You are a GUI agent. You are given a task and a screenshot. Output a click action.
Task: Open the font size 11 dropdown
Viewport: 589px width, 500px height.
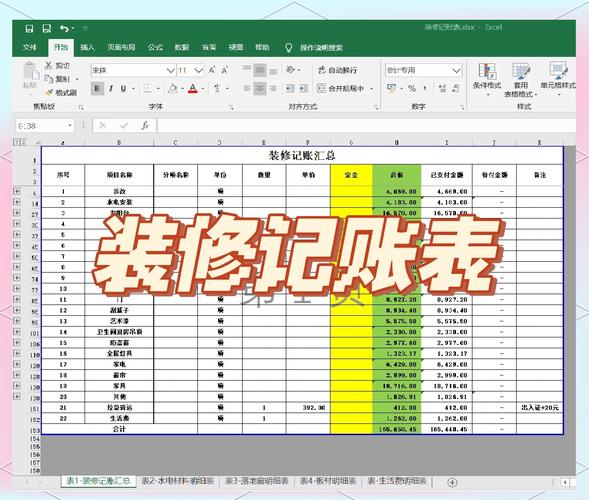pos(199,70)
